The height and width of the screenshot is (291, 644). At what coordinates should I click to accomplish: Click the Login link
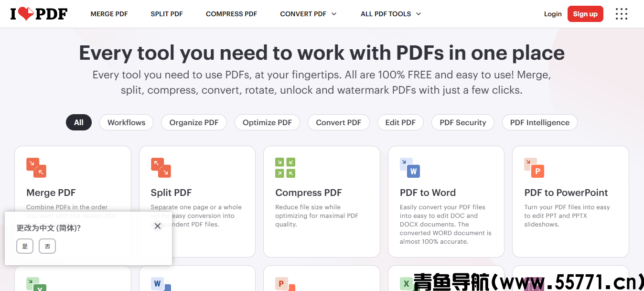point(553,14)
